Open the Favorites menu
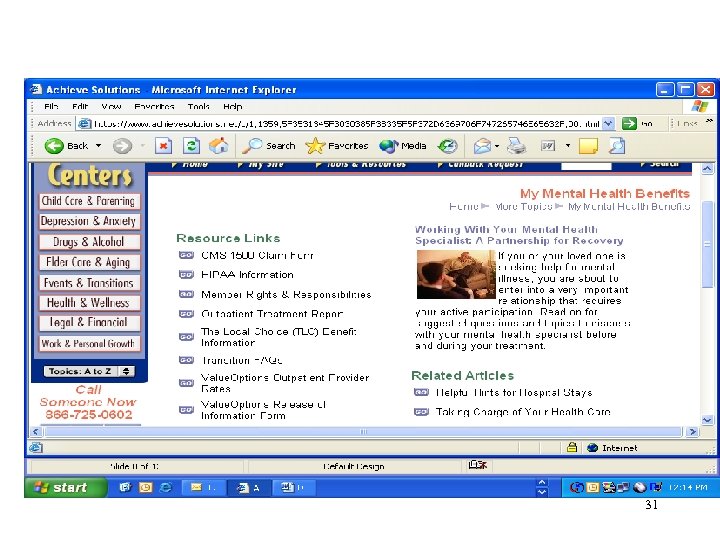 (154, 107)
